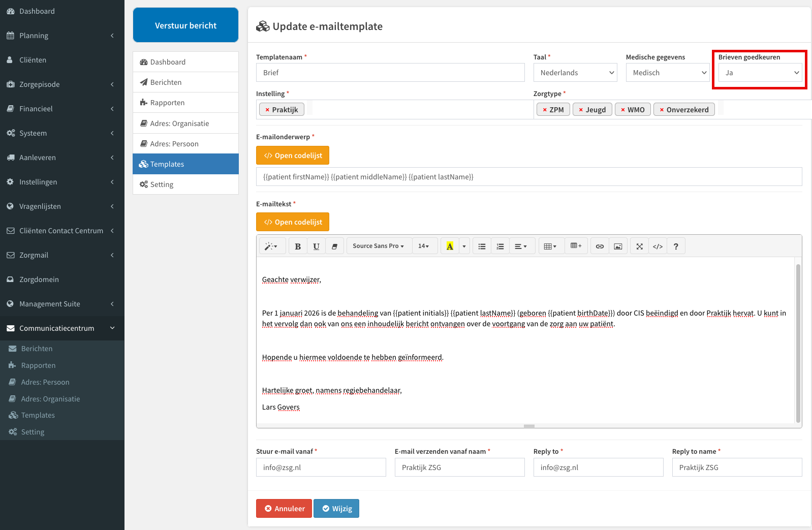812x530 pixels.
Task: Click the blue Wijzig button
Action: 336,509
